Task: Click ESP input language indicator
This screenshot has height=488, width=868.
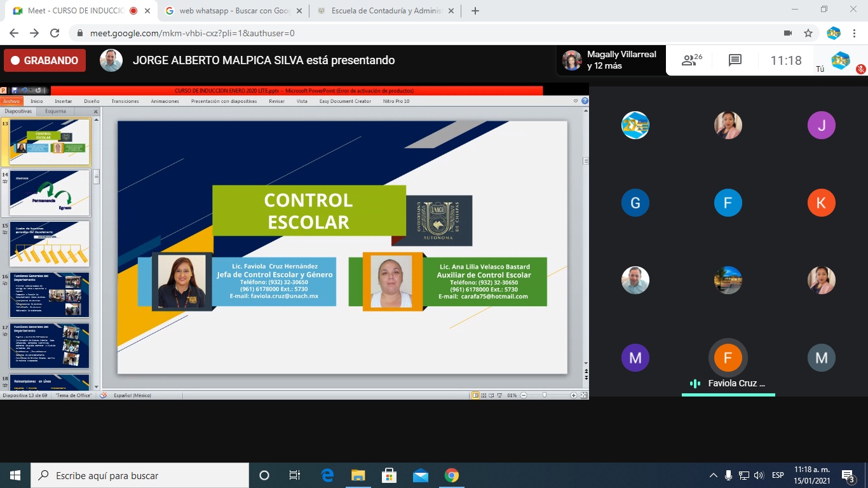Action: [778, 475]
